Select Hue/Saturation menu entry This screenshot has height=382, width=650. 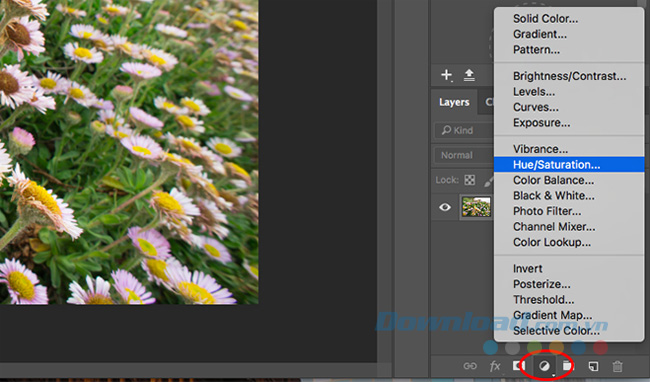(569, 164)
